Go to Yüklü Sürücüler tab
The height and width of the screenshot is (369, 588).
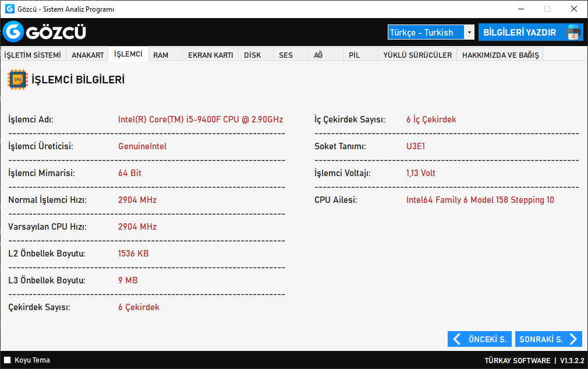[x=417, y=55]
